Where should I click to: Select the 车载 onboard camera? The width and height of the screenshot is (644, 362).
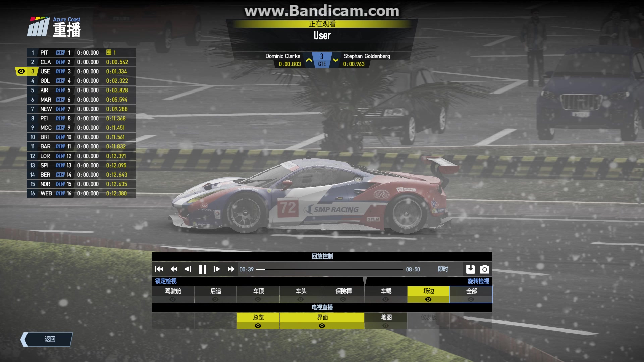click(386, 294)
